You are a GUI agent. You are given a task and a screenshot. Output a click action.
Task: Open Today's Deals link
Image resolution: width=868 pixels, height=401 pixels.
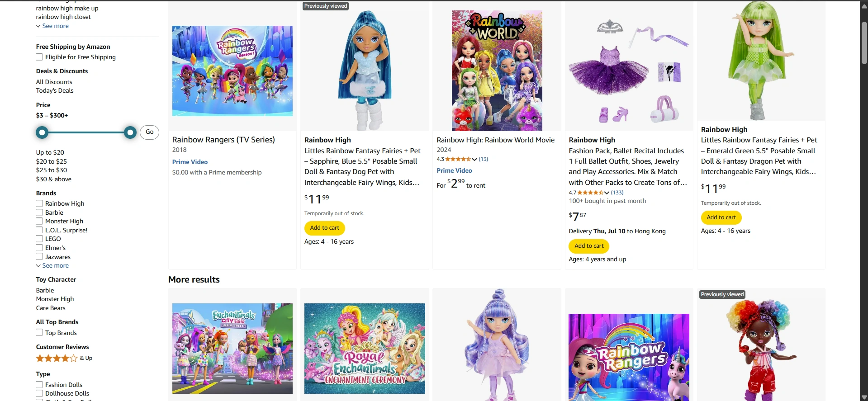tap(54, 90)
